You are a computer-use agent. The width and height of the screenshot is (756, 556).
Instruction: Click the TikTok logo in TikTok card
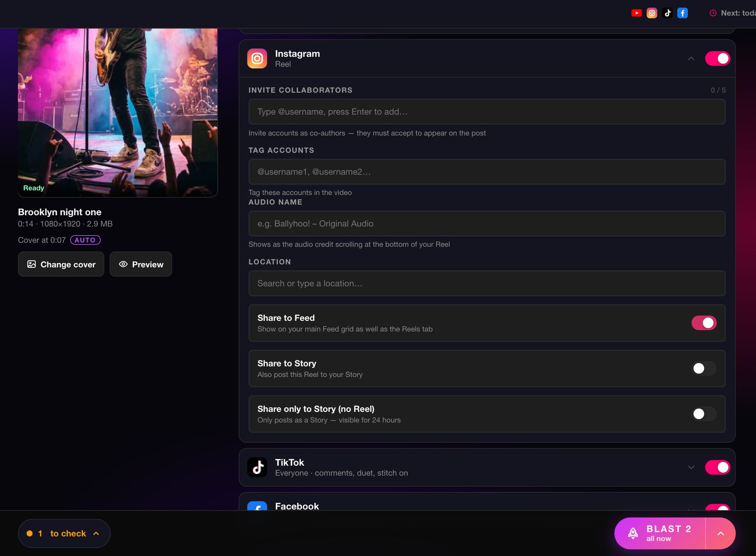(257, 467)
